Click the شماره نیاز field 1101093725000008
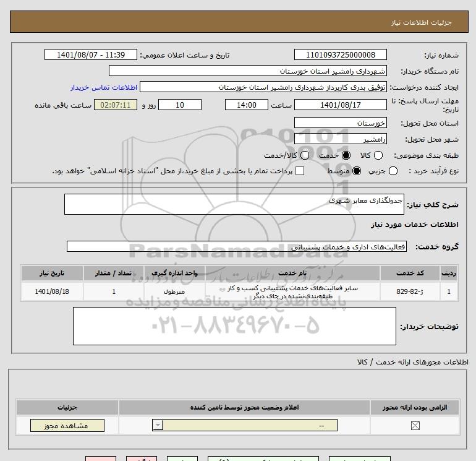 [340, 54]
